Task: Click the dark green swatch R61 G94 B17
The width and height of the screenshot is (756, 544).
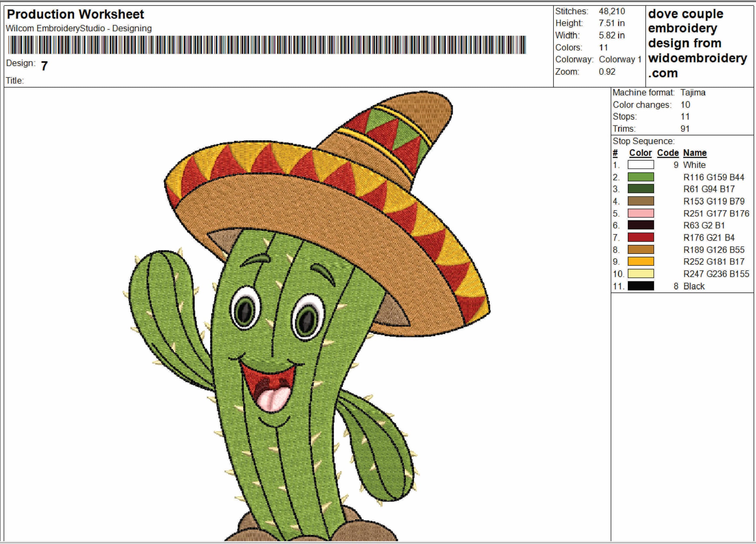Action: (x=641, y=189)
